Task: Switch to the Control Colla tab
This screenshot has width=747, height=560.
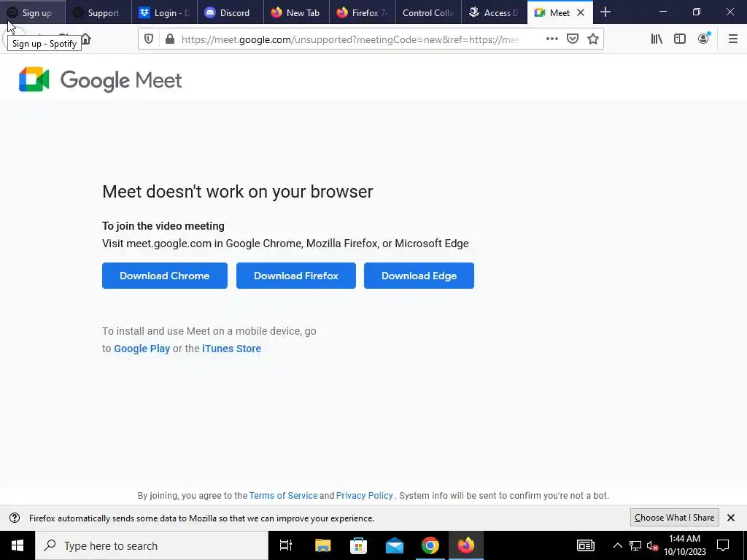Action: [427, 13]
